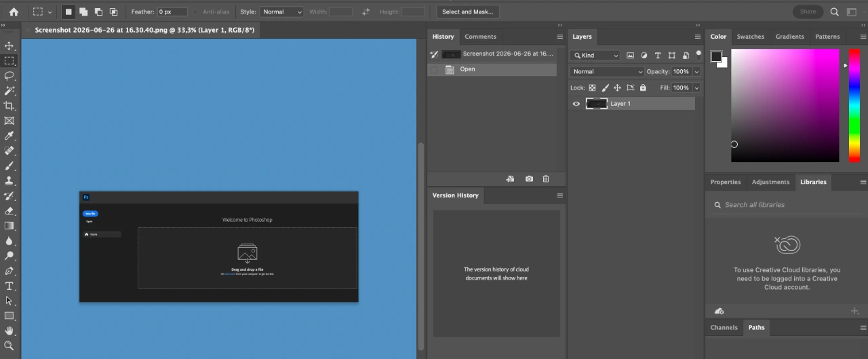Select the Hand tool
868x359 pixels.
pos(9,330)
